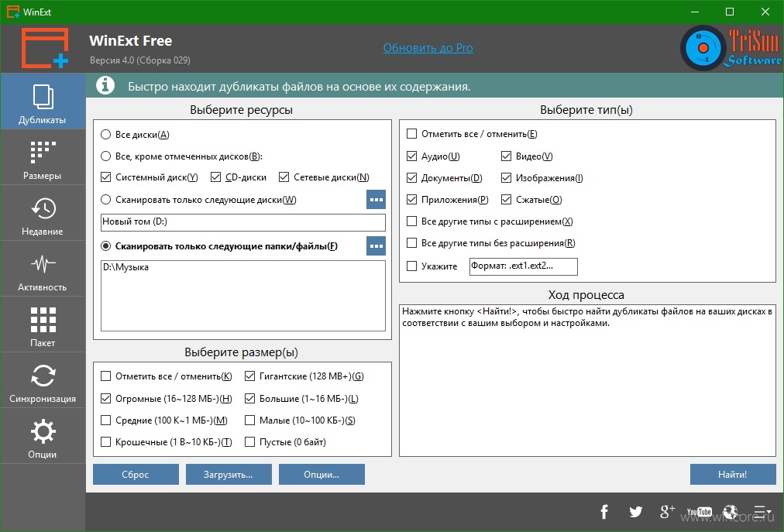Maximize the WinExt window
784x532 pixels.
tap(730, 12)
